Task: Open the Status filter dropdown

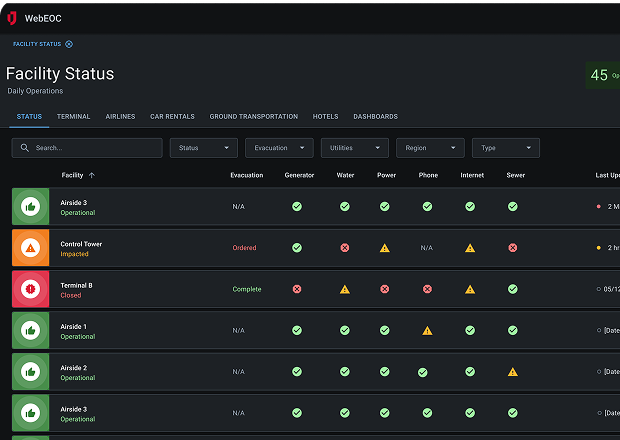Action: (203, 148)
